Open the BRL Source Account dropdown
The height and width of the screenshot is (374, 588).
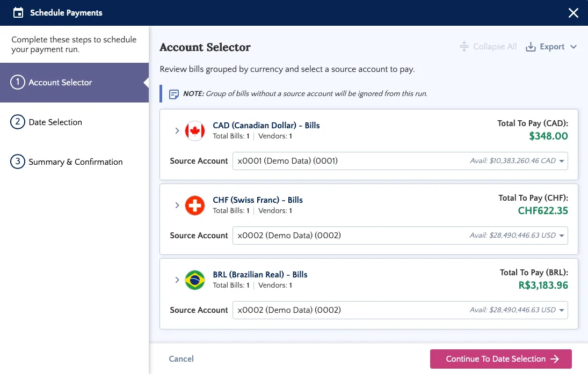pyautogui.click(x=400, y=310)
